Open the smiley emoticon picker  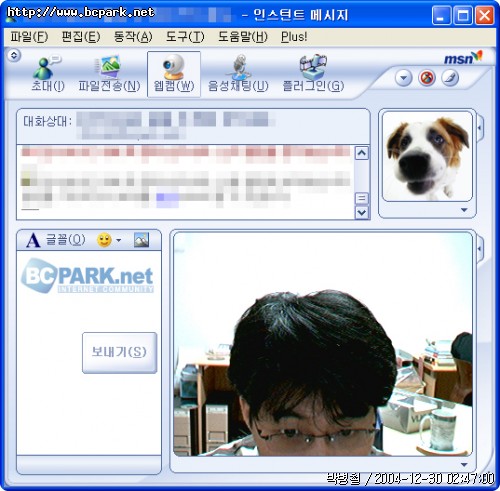[x=104, y=240]
